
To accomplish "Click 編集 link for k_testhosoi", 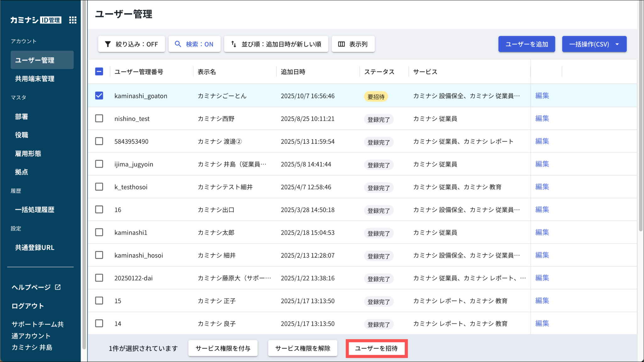I will tap(542, 187).
